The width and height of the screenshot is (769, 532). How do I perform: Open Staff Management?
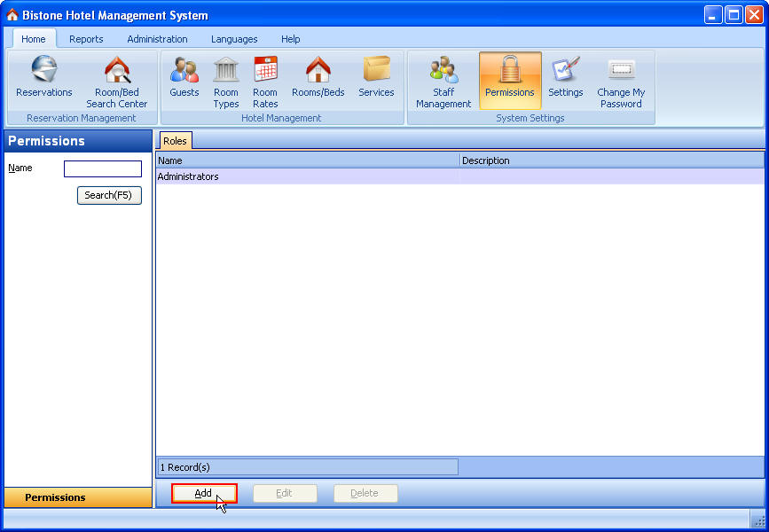pos(442,80)
